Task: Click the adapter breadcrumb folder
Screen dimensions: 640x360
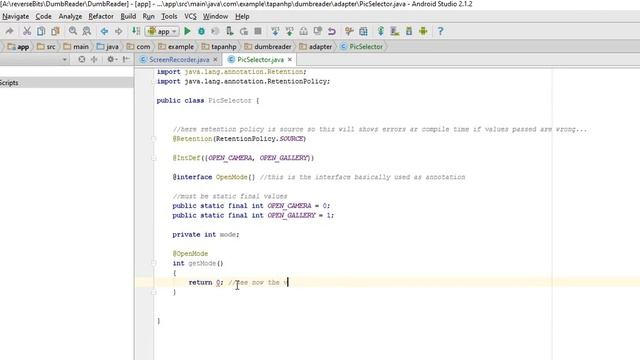Action: coord(316,47)
